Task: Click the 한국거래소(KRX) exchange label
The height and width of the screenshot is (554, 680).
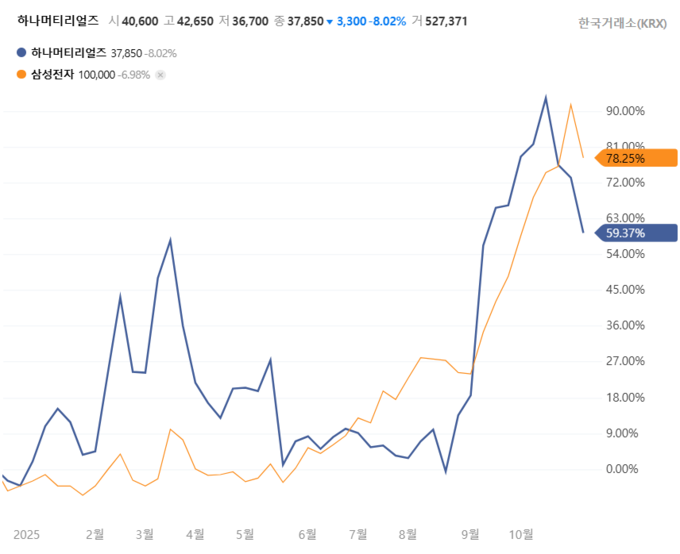Action: tap(622, 23)
